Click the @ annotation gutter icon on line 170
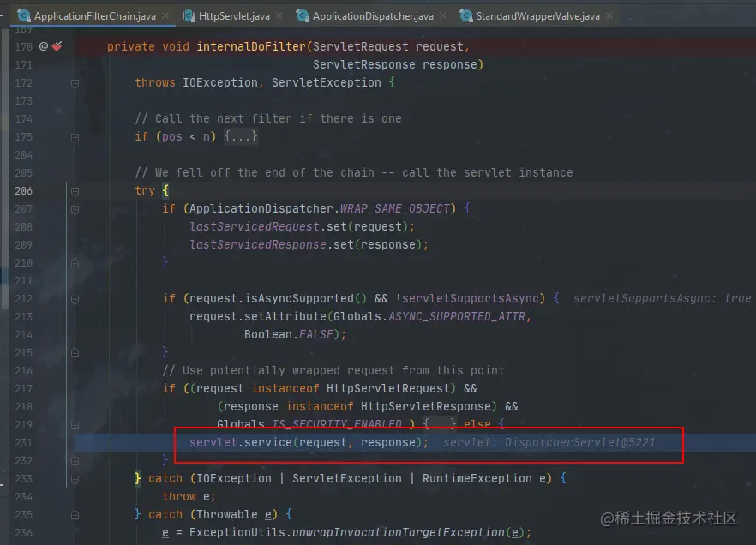756x545 pixels. (44, 46)
